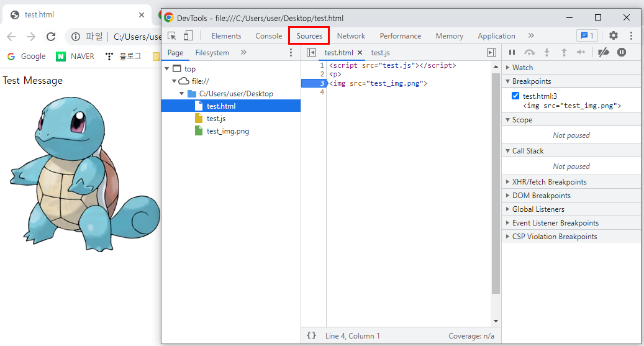
Task: Click the breakpoint code snippet text
Action: tap(572, 106)
